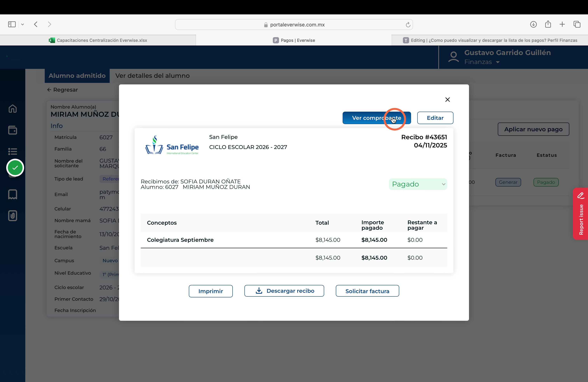Go back with the browser arrow
This screenshot has height=382, width=588.
click(x=36, y=24)
